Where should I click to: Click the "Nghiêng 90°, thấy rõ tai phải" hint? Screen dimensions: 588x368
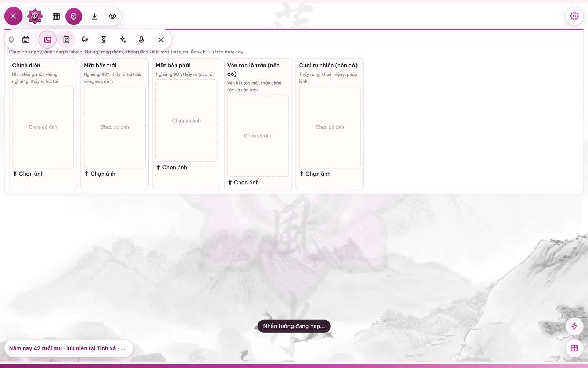tap(184, 74)
